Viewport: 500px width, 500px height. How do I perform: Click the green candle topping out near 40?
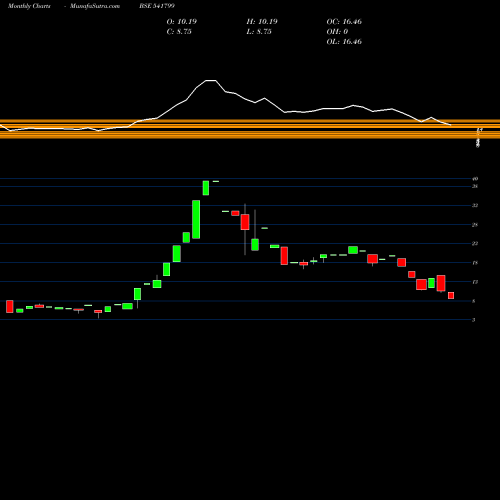(206, 188)
